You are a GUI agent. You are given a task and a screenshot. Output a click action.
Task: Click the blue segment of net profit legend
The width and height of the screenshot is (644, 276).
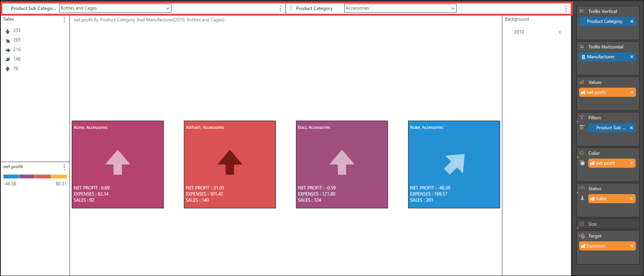pos(11,177)
